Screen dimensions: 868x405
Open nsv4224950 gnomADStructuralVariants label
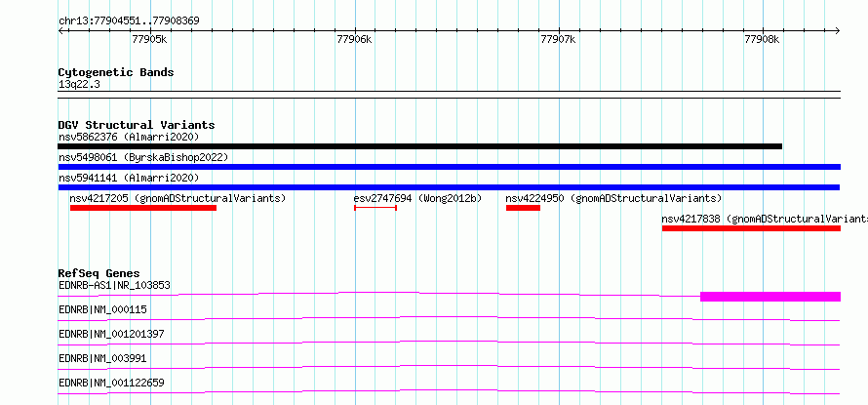(x=613, y=198)
